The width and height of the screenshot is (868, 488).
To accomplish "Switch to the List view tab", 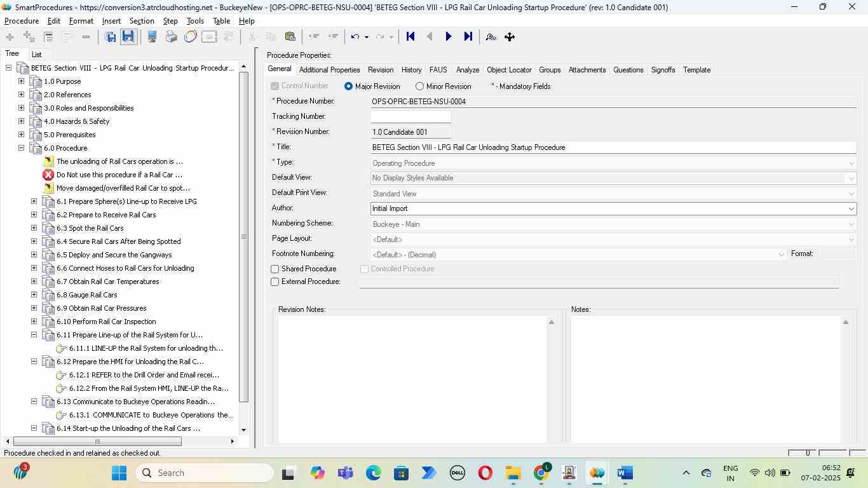I will [x=37, y=55].
